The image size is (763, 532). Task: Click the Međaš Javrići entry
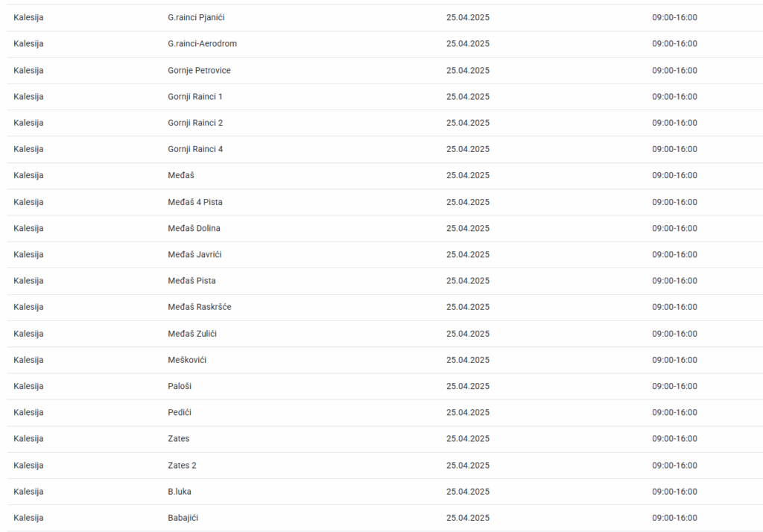coord(194,254)
